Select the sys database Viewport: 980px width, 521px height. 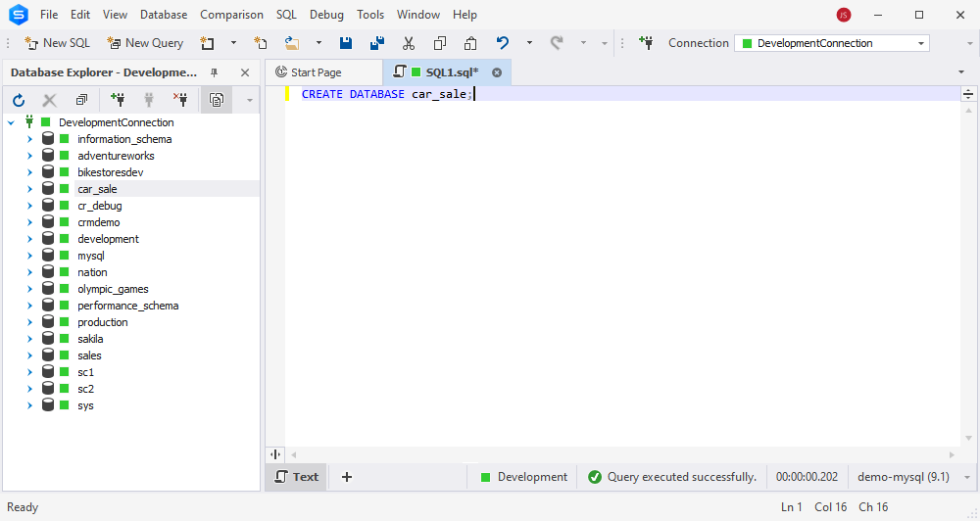(x=85, y=405)
